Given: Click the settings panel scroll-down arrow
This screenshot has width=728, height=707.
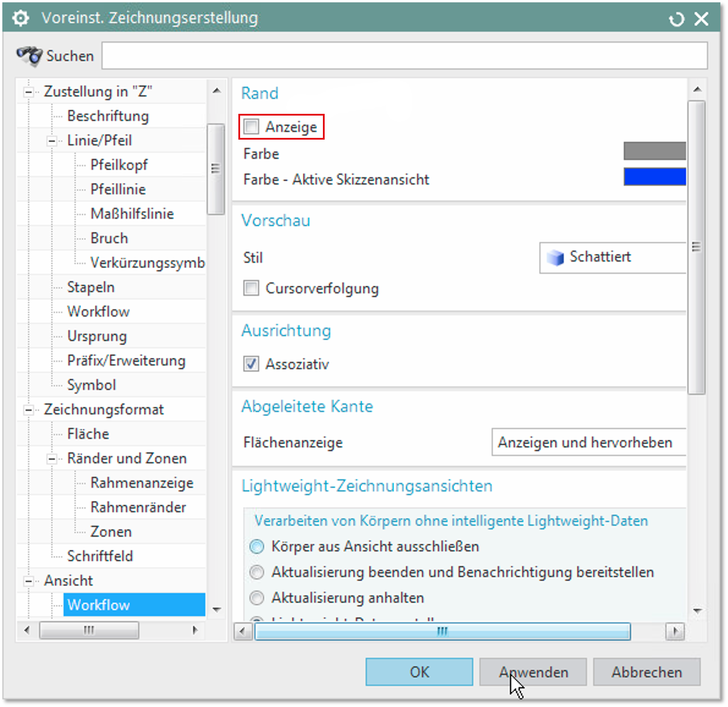Looking at the screenshot, I should [x=697, y=611].
